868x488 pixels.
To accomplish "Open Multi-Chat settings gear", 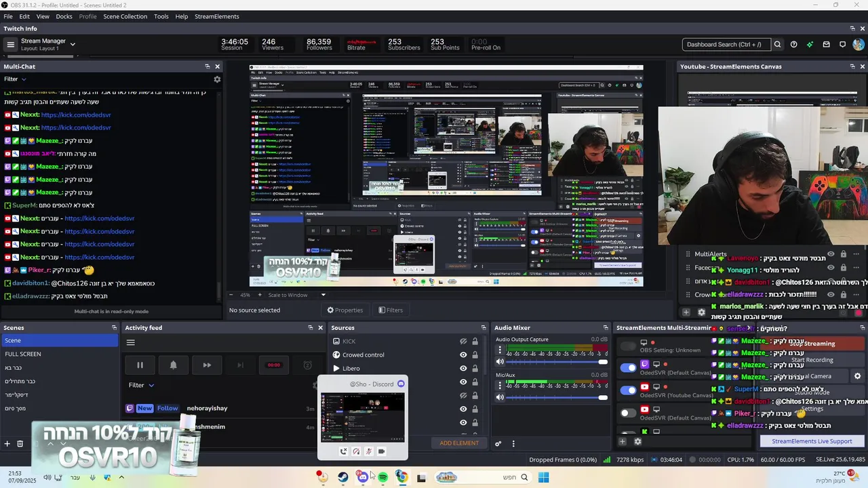I will click(x=217, y=79).
